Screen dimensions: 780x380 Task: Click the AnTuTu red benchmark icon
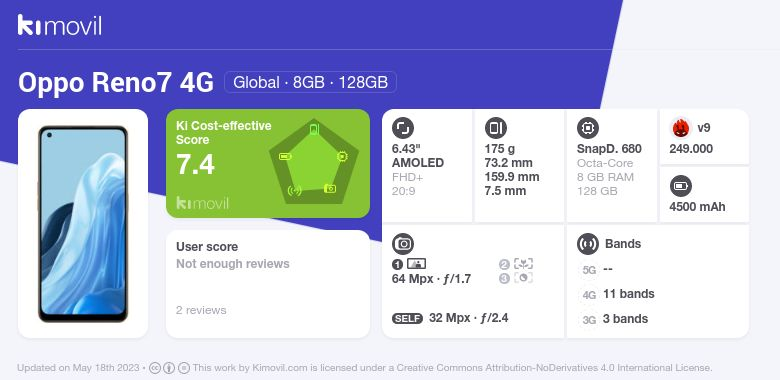click(x=681, y=128)
